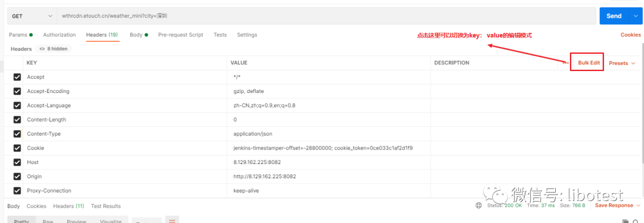The height and width of the screenshot is (223, 644).
Task: Open the Cookies link at top right
Action: coord(630,35)
